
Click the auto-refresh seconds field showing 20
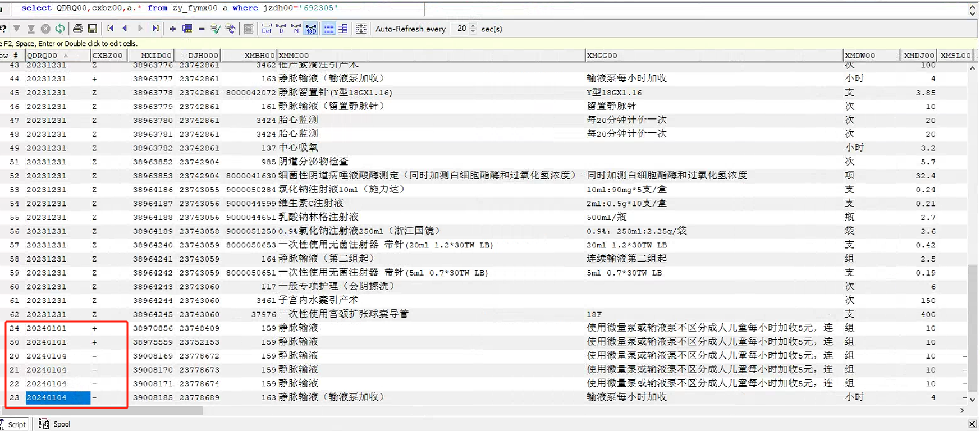(x=461, y=29)
